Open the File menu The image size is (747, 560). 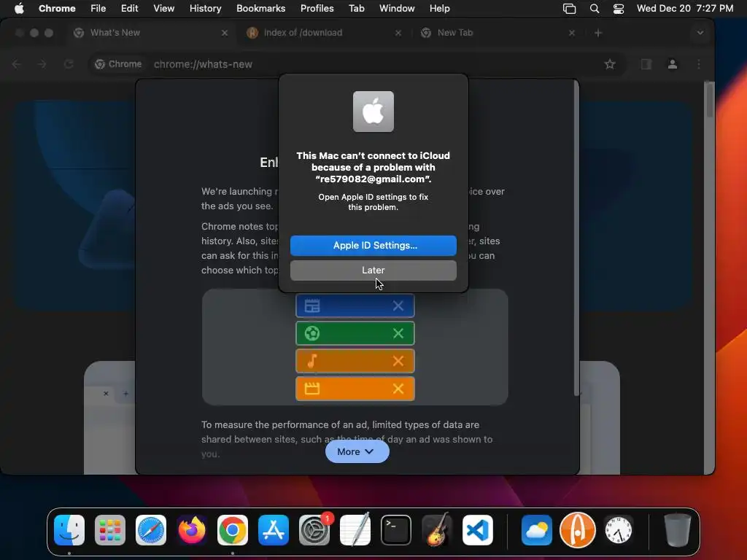(98, 8)
